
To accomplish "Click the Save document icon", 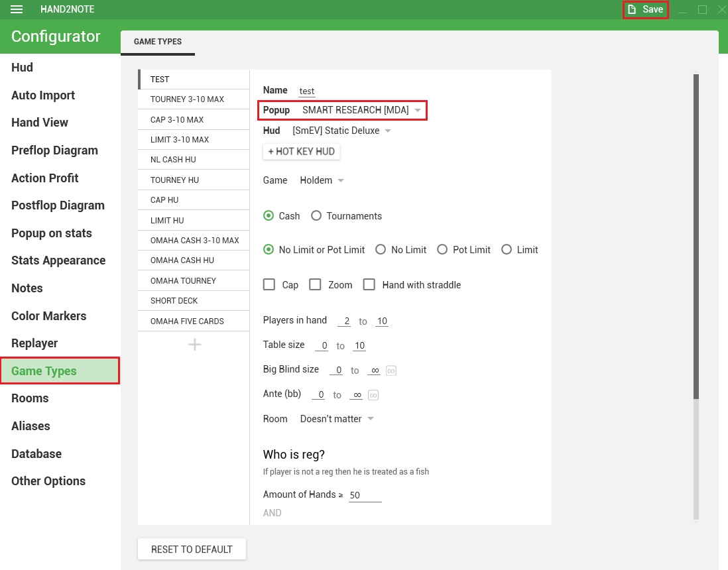I will click(x=633, y=9).
